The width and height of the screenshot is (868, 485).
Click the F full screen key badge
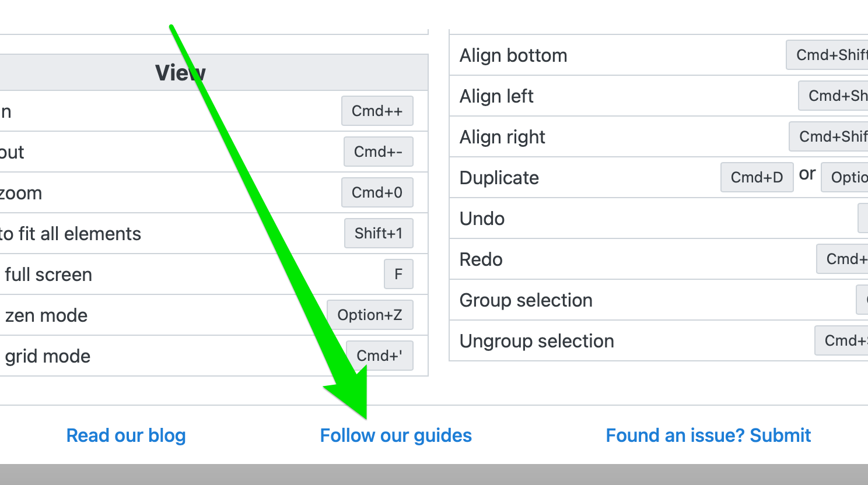pos(398,274)
